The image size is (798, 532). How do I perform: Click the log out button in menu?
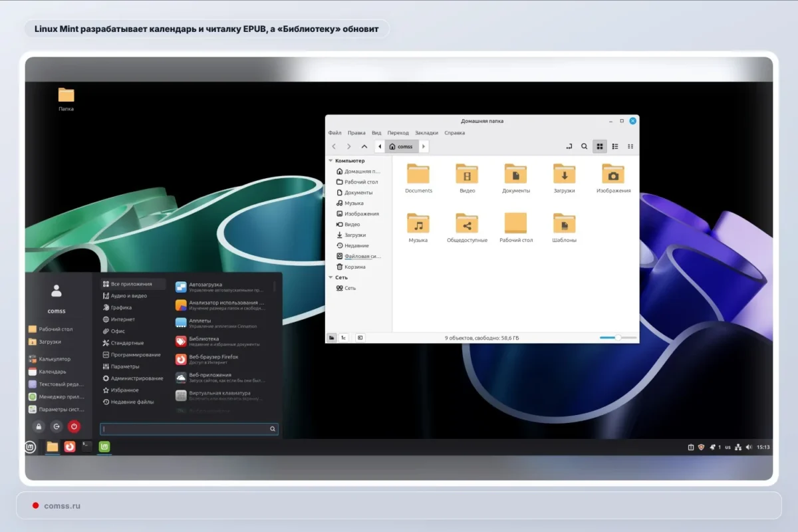tap(57, 426)
